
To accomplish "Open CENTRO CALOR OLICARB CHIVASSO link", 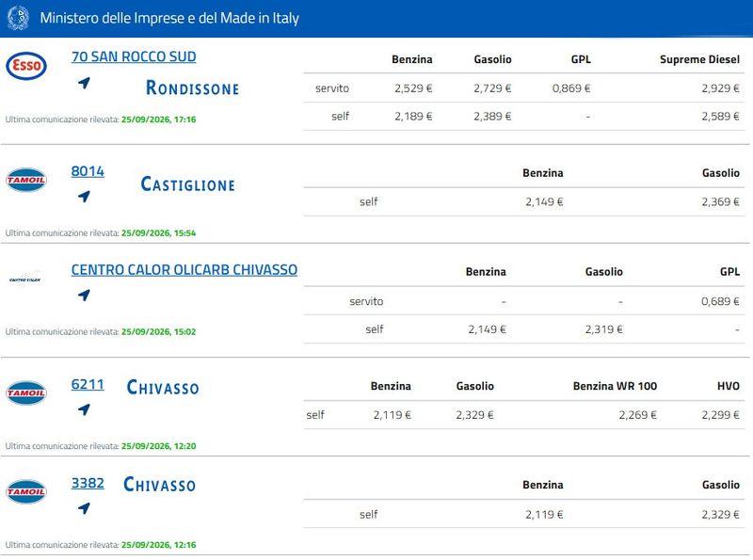I will (184, 270).
